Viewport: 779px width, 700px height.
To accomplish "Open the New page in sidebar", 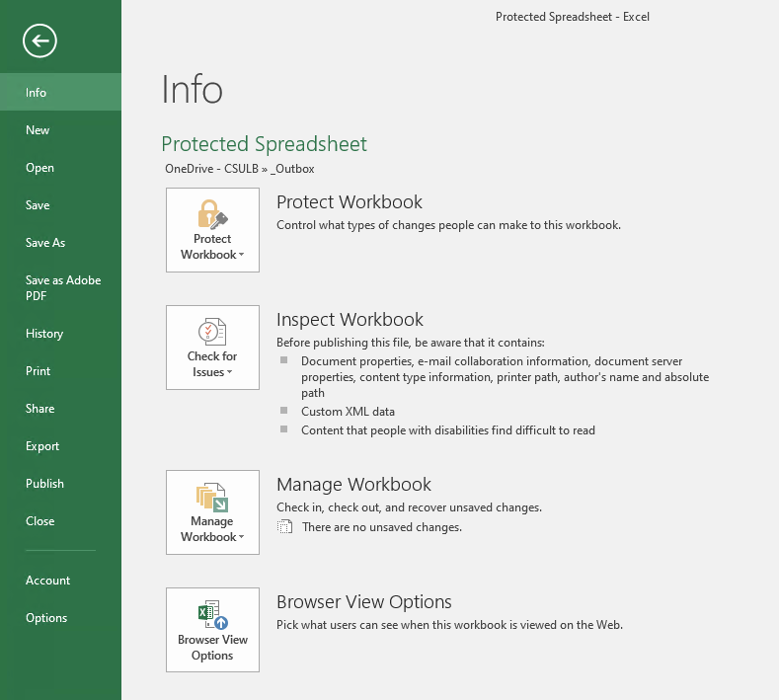I will tap(60, 130).
